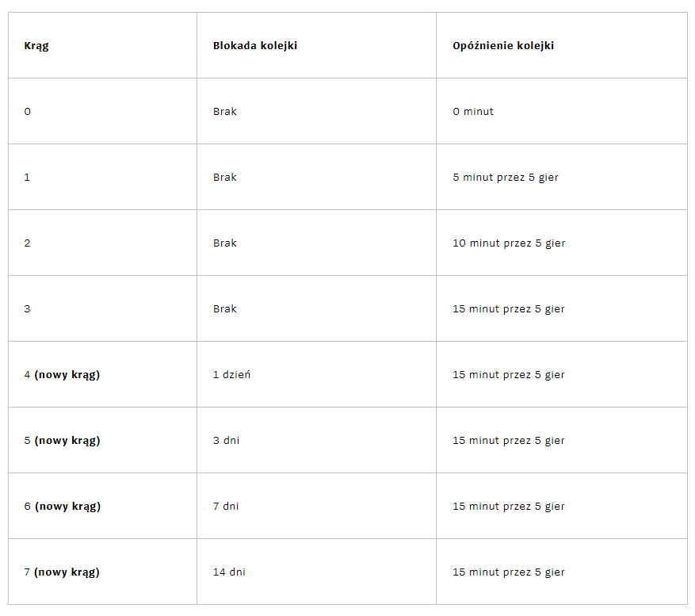This screenshot has width=695, height=616.
Task: Select the "0 minut" delay cell
Action: point(473,112)
